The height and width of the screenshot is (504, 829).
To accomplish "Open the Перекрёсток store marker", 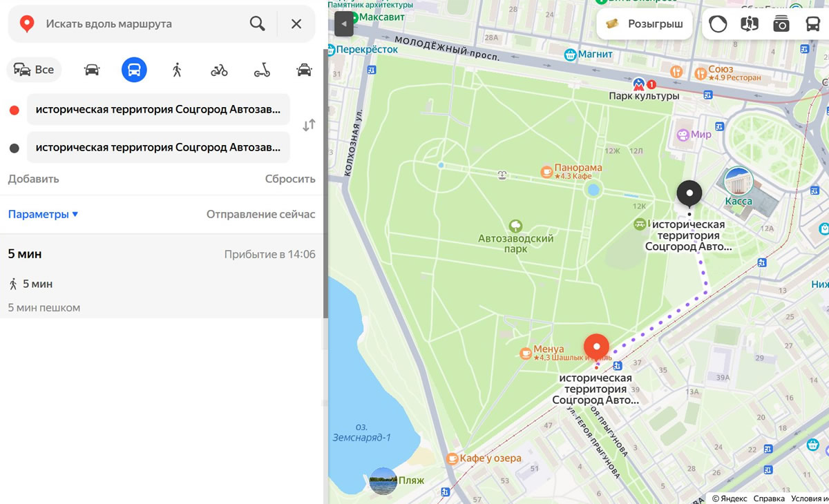I will point(332,50).
